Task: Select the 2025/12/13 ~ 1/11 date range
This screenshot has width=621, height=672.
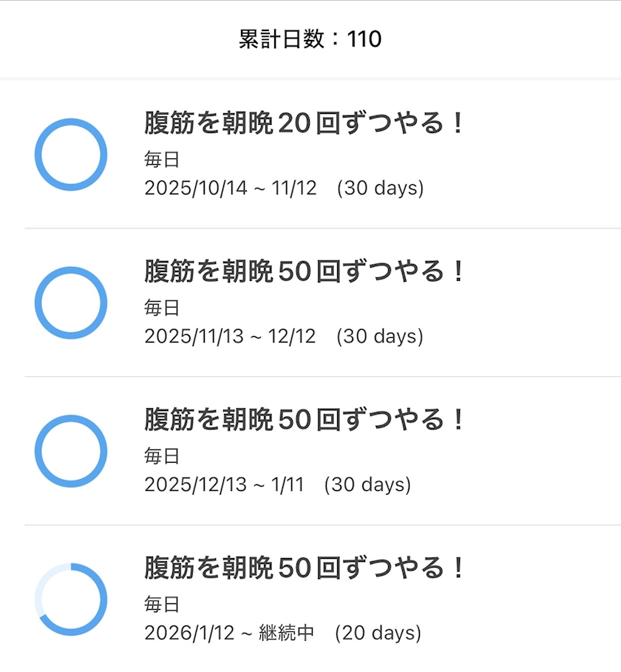Action: click(x=224, y=485)
